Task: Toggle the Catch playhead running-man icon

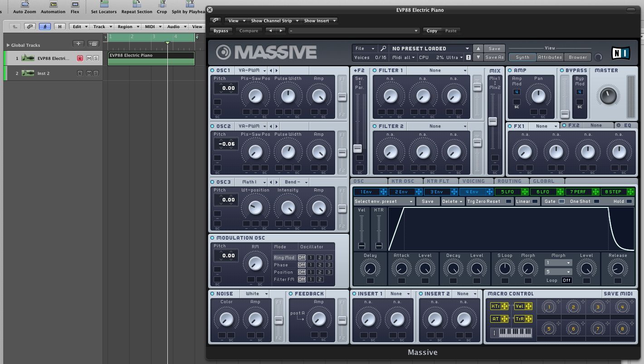Action: pyautogui.click(x=44, y=27)
